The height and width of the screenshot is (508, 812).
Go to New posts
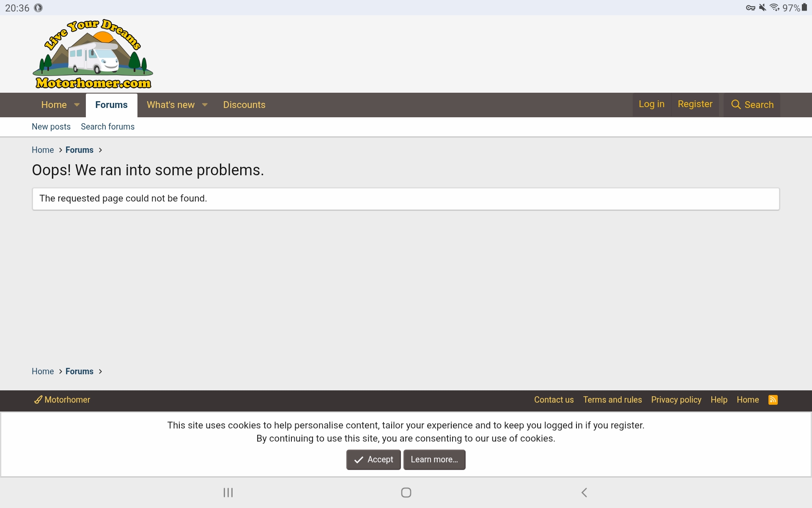tap(51, 127)
